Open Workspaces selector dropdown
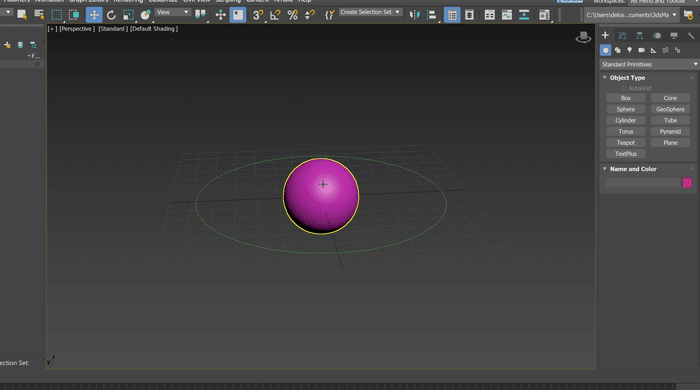The height and width of the screenshot is (390, 700). pos(662,2)
